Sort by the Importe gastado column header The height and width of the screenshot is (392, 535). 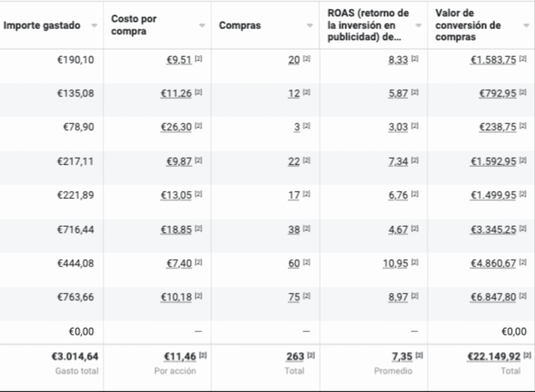pyautogui.click(x=42, y=26)
